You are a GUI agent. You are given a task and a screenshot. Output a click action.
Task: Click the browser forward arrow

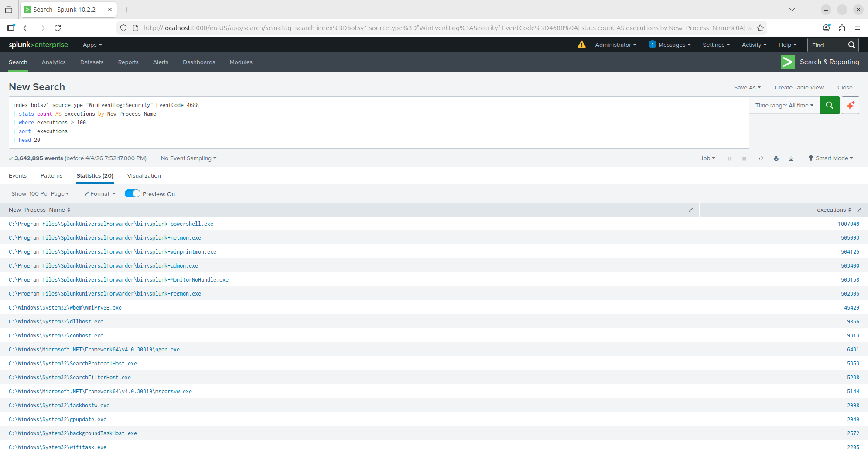(42, 28)
